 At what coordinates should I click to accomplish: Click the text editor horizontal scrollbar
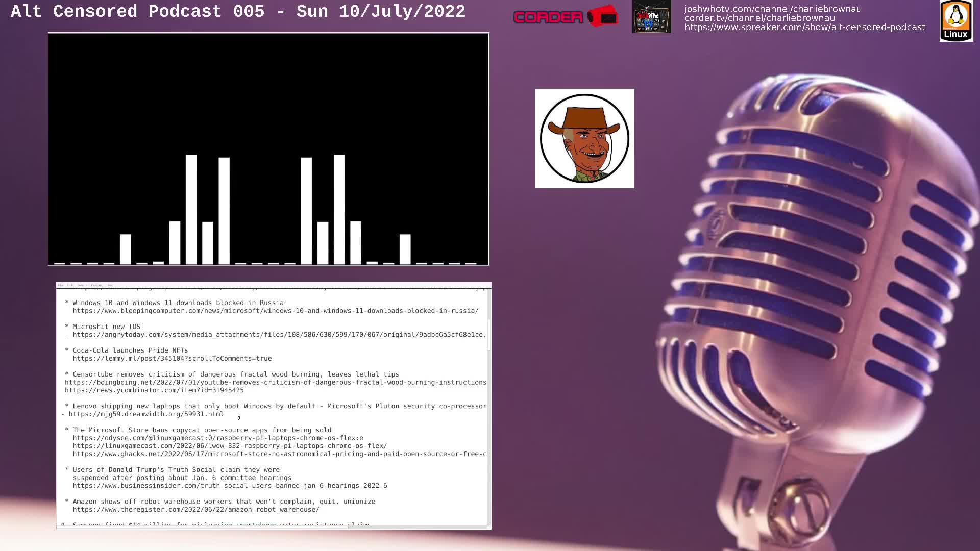tap(272, 527)
